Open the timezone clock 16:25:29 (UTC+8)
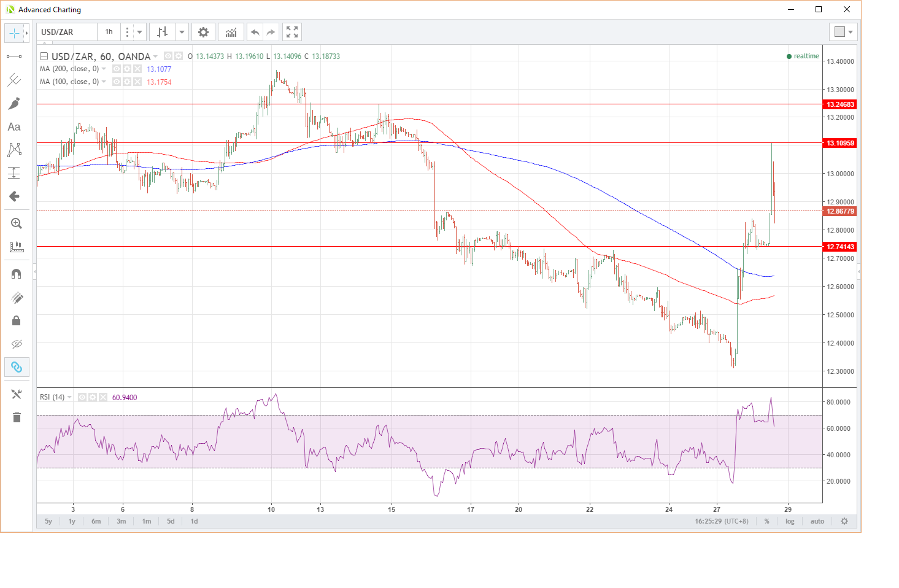Viewport: 899px width, 588px height. coord(722,521)
